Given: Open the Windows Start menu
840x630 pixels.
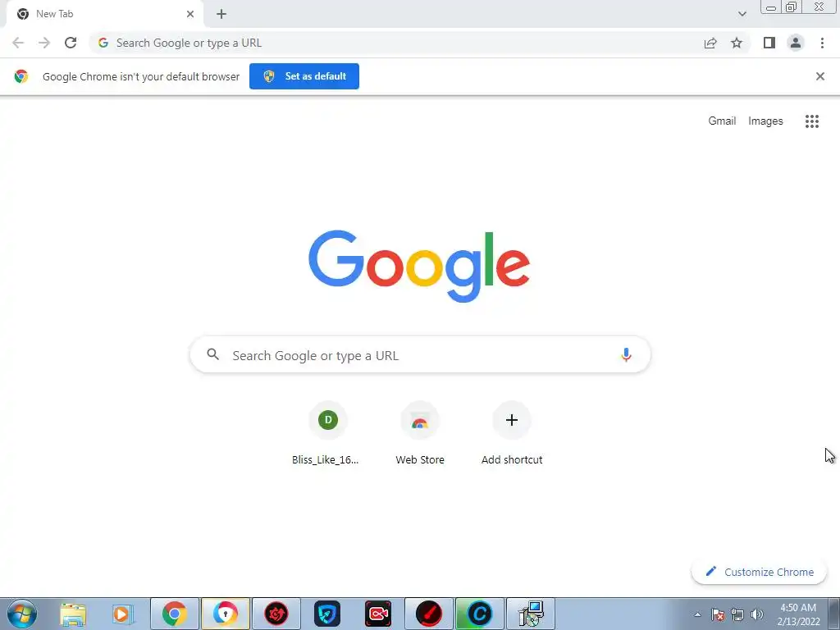Looking at the screenshot, I should point(21,614).
